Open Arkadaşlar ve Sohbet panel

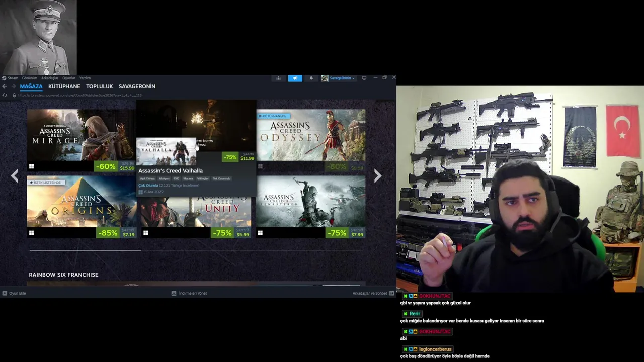point(373,293)
